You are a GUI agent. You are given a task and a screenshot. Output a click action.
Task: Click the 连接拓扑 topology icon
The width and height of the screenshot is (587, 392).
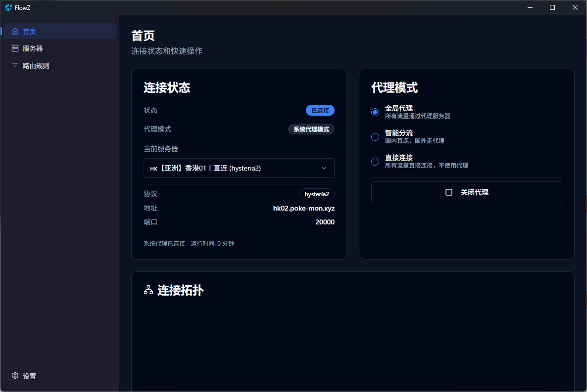tap(147, 290)
